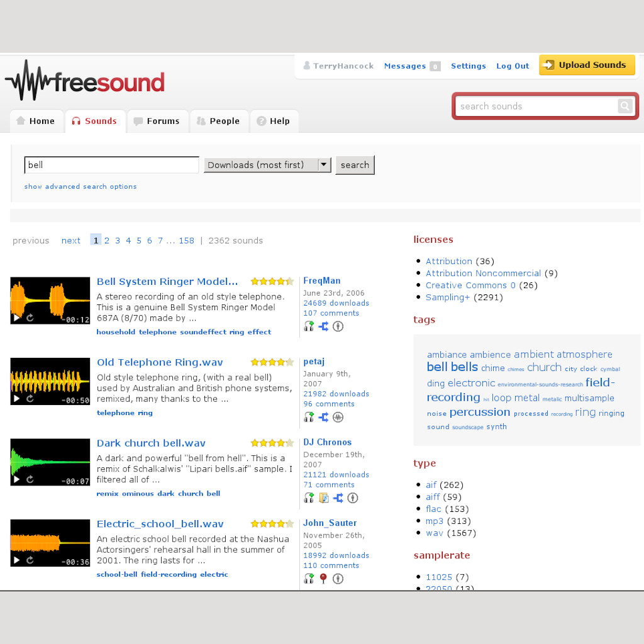This screenshot has width=644, height=644.
Task: Click the license icon under FreqMan
Action: point(338,326)
